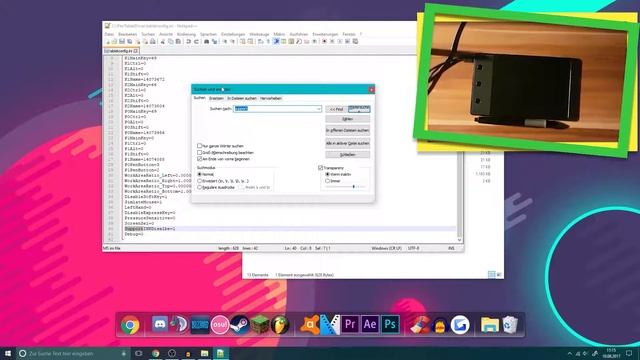Viewport: 640px width, 360px height.
Task: Launch Adobe Premiere Pro from the dock
Action: tap(350, 324)
